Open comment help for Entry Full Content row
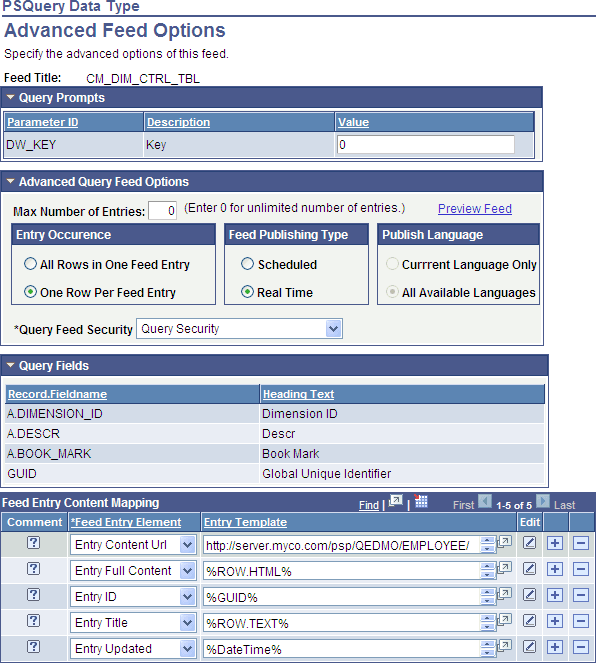 (x=33, y=569)
